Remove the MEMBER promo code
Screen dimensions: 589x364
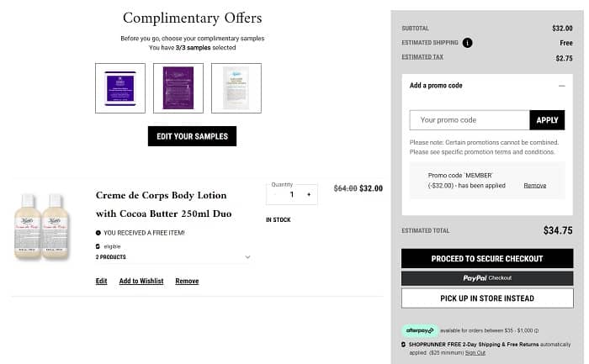click(x=534, y=185)
